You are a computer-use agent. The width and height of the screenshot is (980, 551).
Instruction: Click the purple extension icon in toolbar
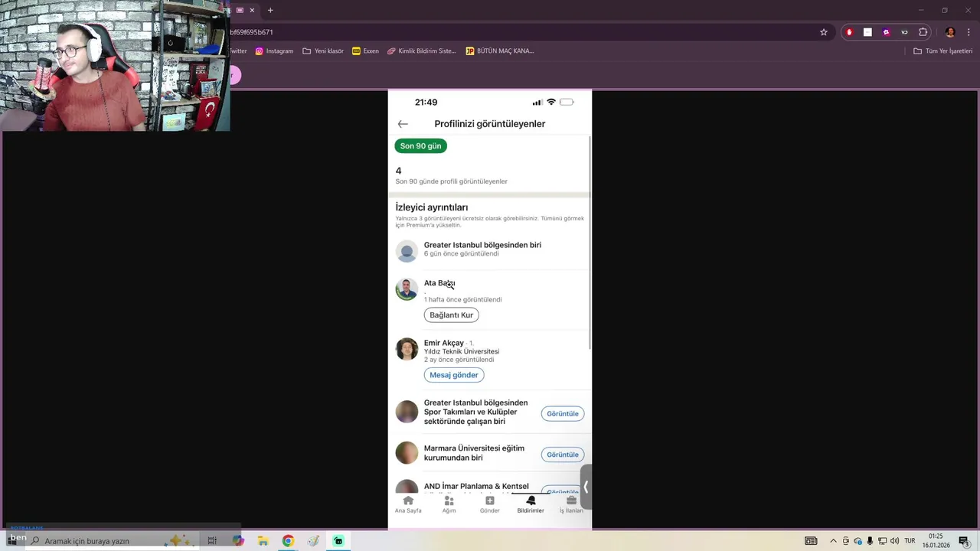click(886, 32)
